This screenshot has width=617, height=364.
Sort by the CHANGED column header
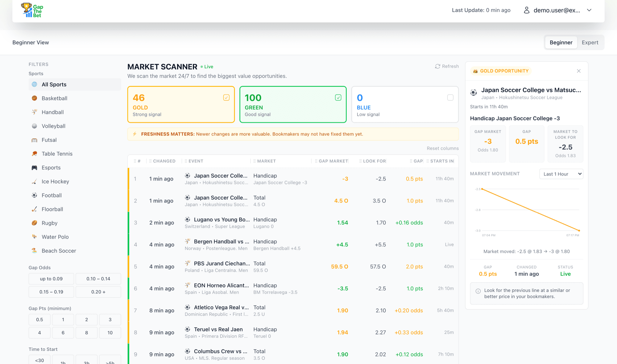(164, 161)
